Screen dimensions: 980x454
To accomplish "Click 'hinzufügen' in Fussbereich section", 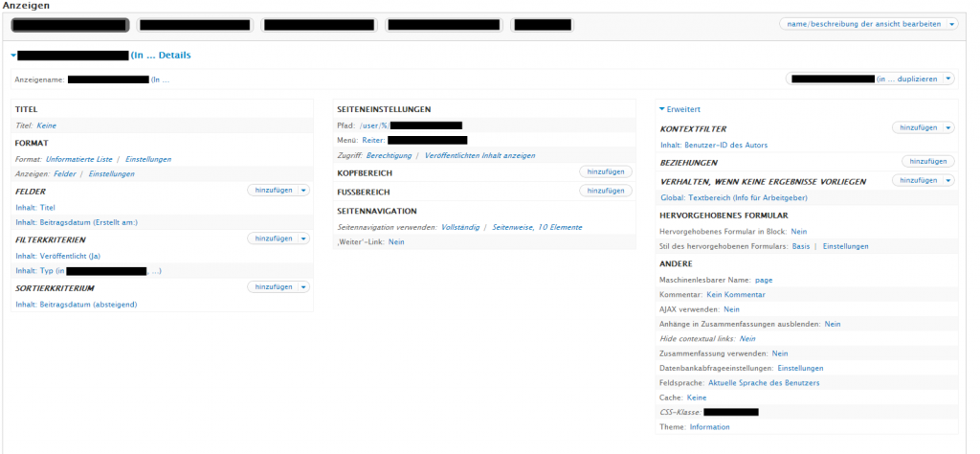I will pos(605,191).
